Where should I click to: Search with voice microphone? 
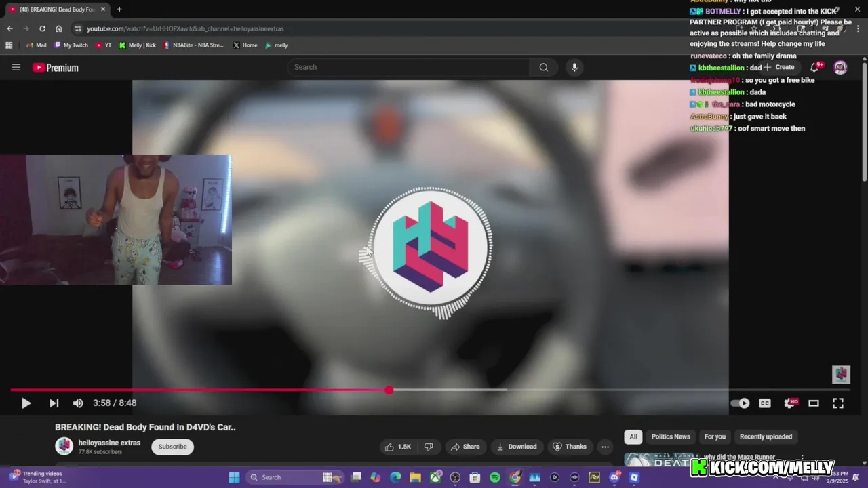coord(574,67)
